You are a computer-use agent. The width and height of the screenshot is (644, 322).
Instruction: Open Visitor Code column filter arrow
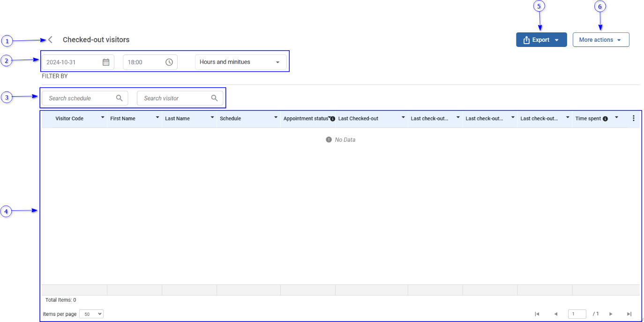(x=103, y=118)
